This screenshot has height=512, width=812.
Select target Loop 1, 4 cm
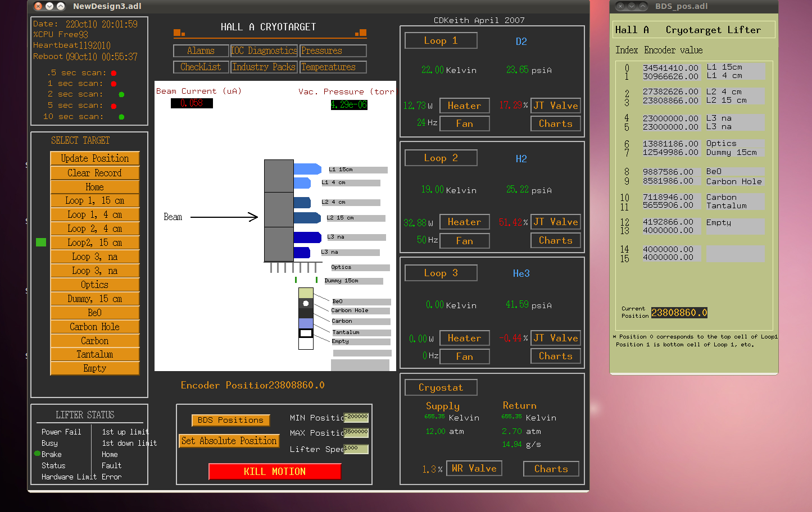[95, 214]
